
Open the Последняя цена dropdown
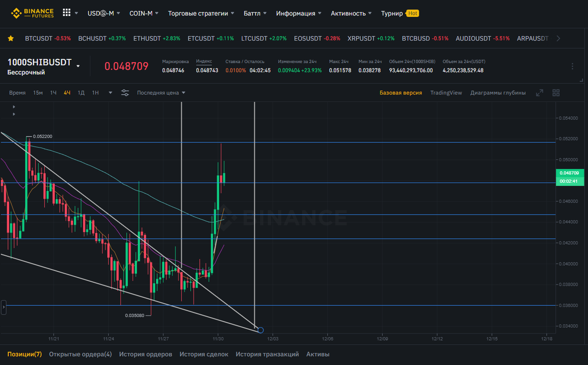click(161, 93)
